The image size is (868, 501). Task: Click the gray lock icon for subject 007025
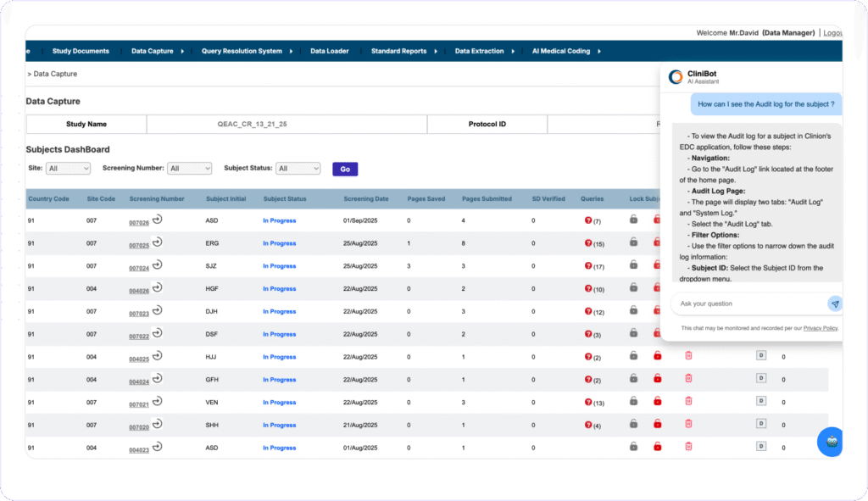pyautogui.click(x=633, y=242)
